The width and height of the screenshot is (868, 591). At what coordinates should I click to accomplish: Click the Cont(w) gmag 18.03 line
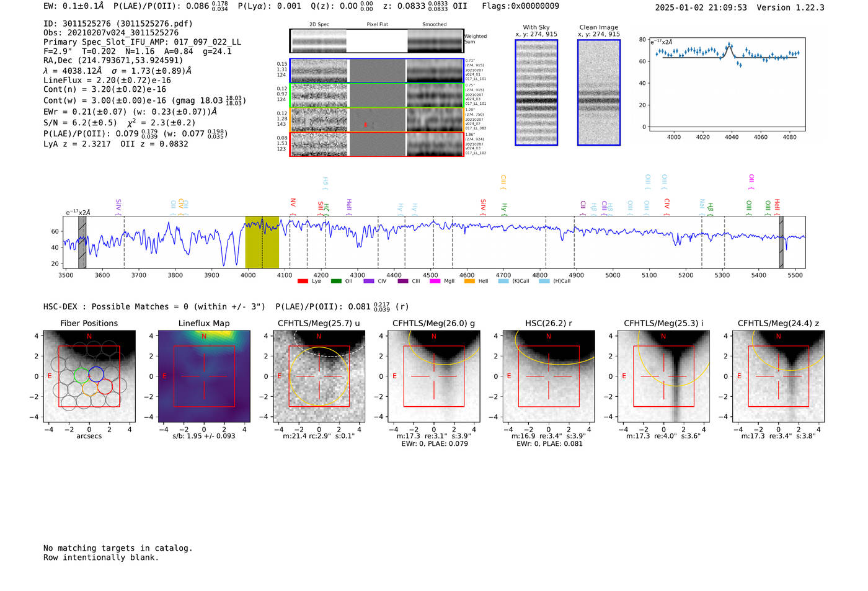pos(144,100)
